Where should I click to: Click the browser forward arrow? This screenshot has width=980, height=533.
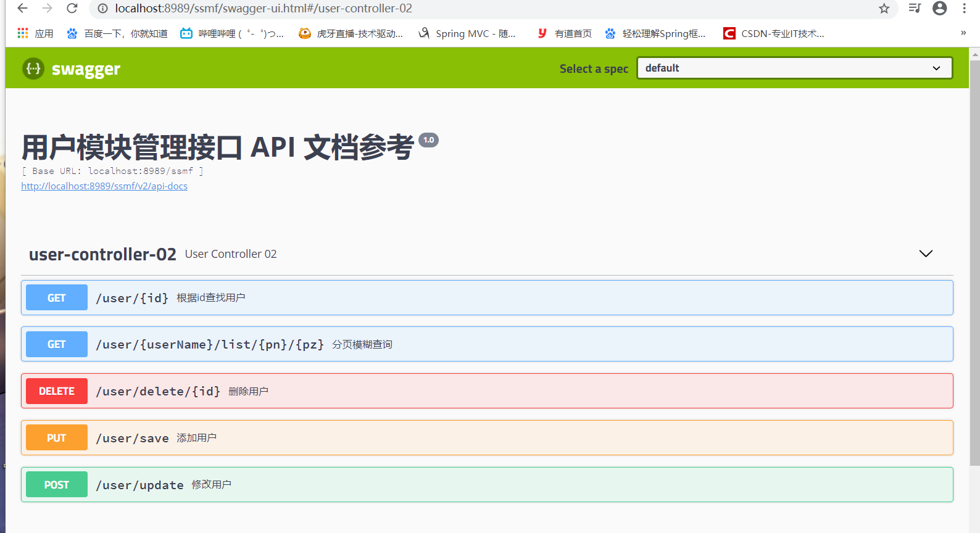48,8
